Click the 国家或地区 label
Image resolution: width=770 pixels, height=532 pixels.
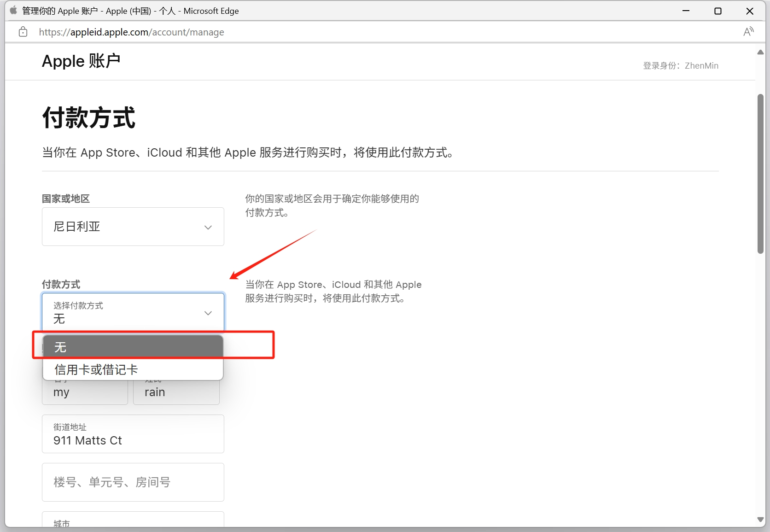coord(66,199)
